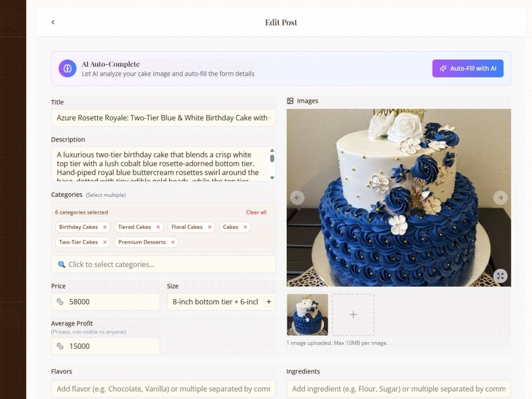Click the Description scrollbar thumb
Screen dimensions: 532x399
coord(272,159)
